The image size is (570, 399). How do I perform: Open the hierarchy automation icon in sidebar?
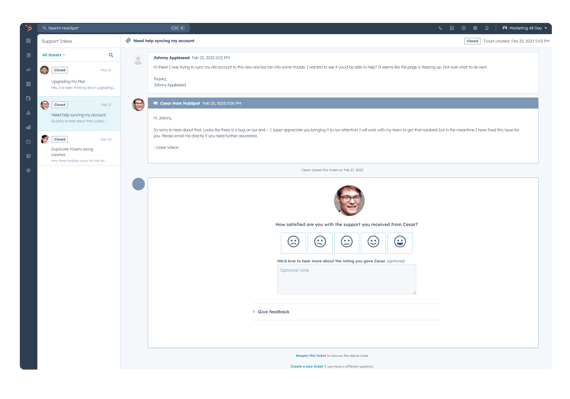28,113
